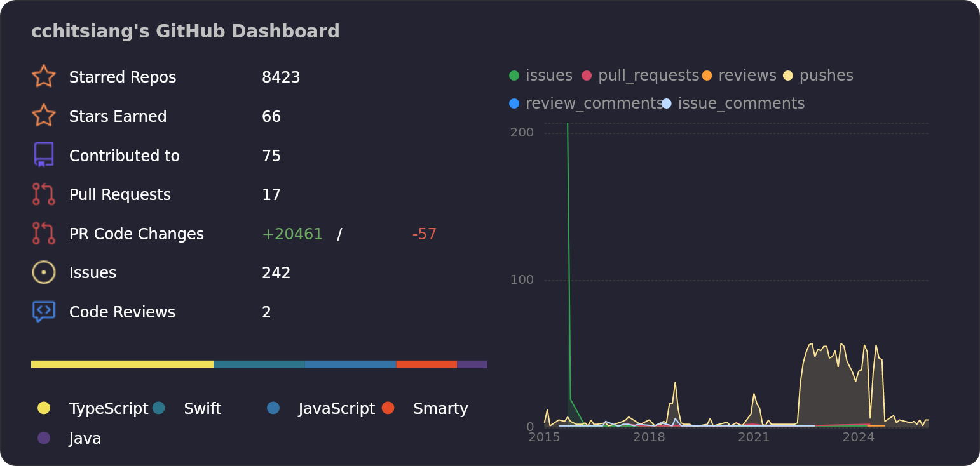Click the 2021 marker on chart axis
Viewport: 980px width, 466px height.
point(754,437)
